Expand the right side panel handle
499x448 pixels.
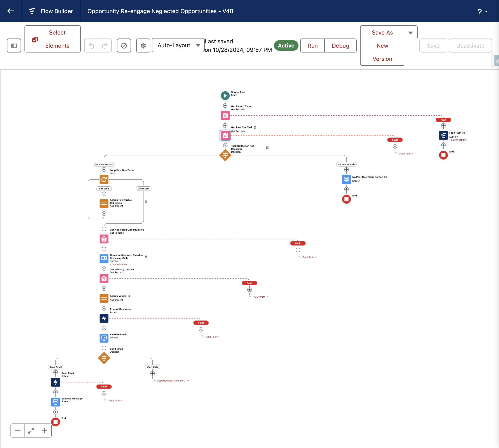pos(496,61)
